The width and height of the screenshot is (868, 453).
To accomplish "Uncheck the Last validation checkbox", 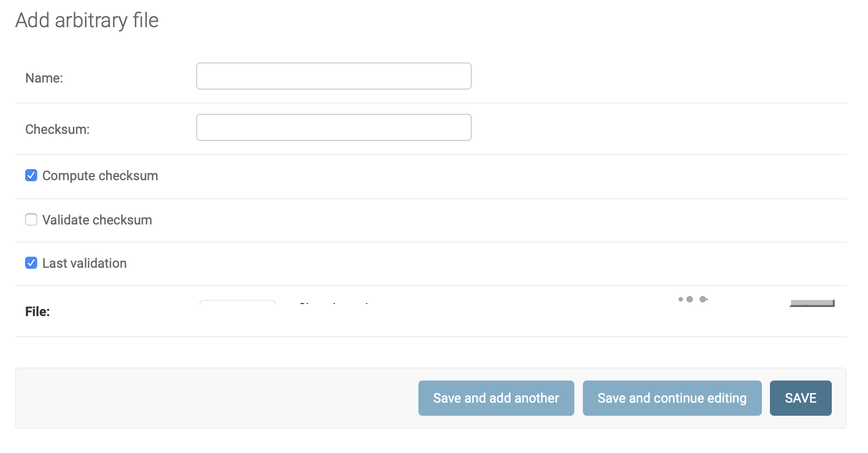I will pos(31,263).
